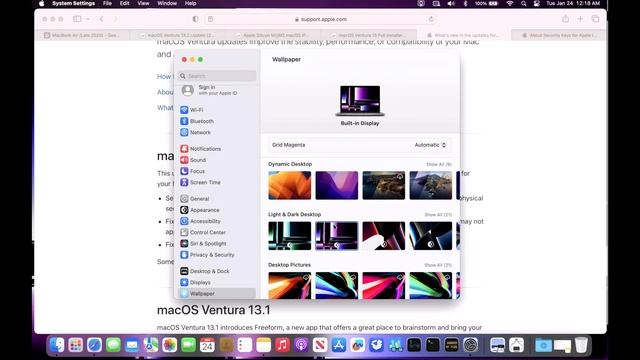Viewport: 640px width, 360px height.
Task: Switch to Apple Silicon M1/M2 macOS tab
Action: [273, 35]
